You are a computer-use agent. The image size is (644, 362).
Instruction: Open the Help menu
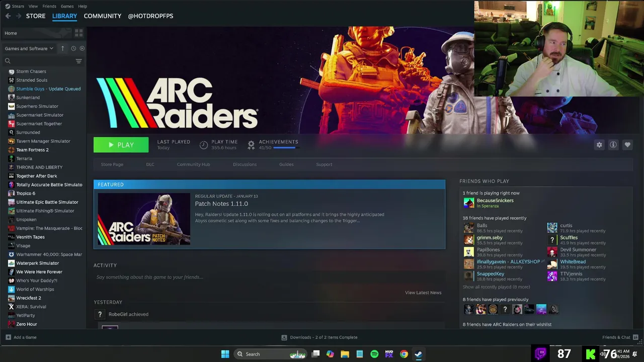83,6
